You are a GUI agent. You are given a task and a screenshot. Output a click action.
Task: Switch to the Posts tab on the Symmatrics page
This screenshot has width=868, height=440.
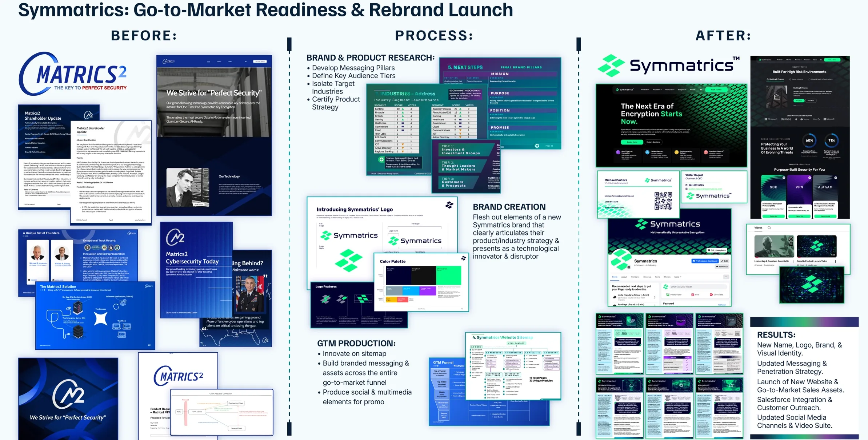coord(615,277)
